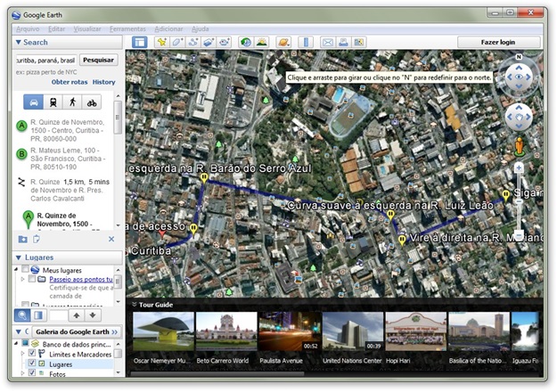
Task: Show the ruler tool
Action: pyautogui.click(x=306, y=42)
